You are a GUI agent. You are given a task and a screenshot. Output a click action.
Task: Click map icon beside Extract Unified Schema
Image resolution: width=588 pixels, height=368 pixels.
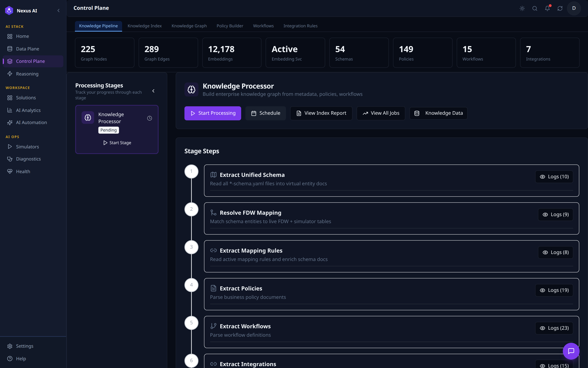[x=213, y=175]
